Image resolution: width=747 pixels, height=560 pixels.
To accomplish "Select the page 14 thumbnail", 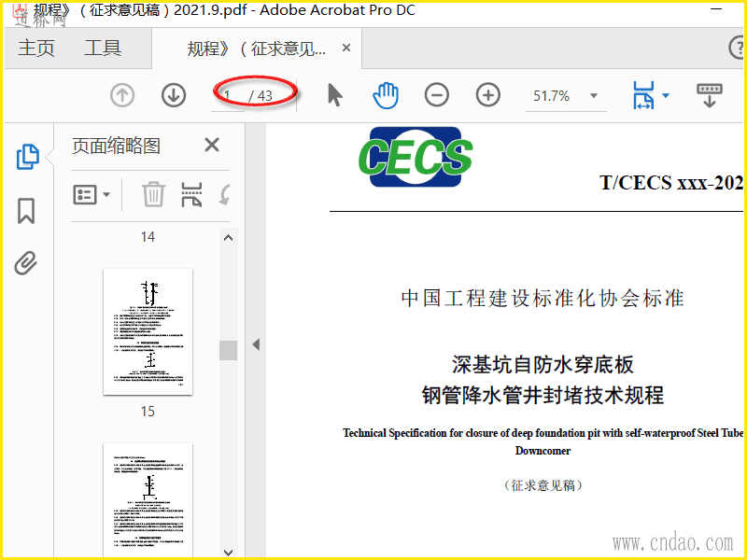I will [148, 237].
